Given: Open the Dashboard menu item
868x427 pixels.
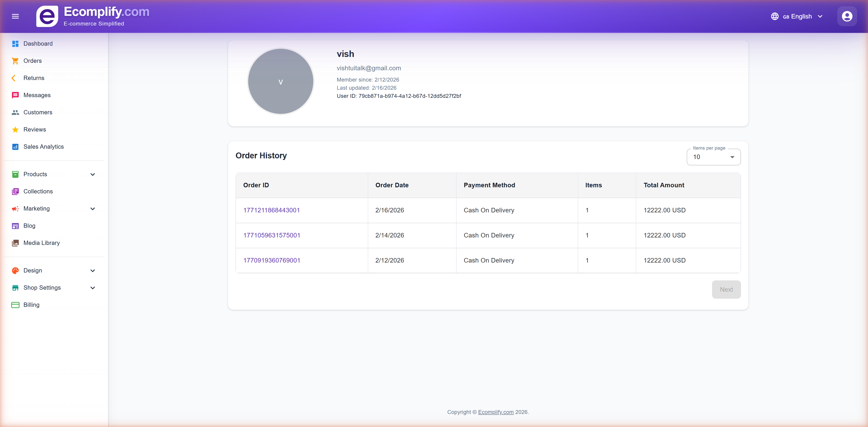Looking at the screenshot, I should point(38,44).
